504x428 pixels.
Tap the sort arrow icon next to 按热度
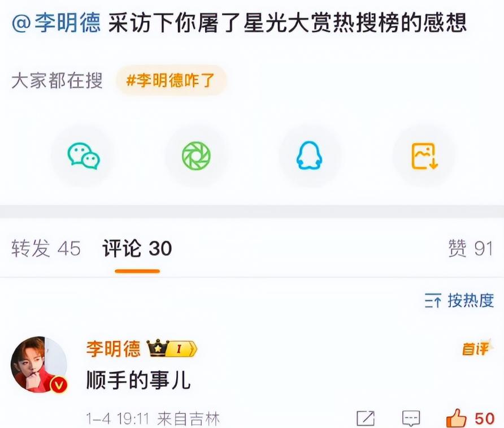(433, 301)
